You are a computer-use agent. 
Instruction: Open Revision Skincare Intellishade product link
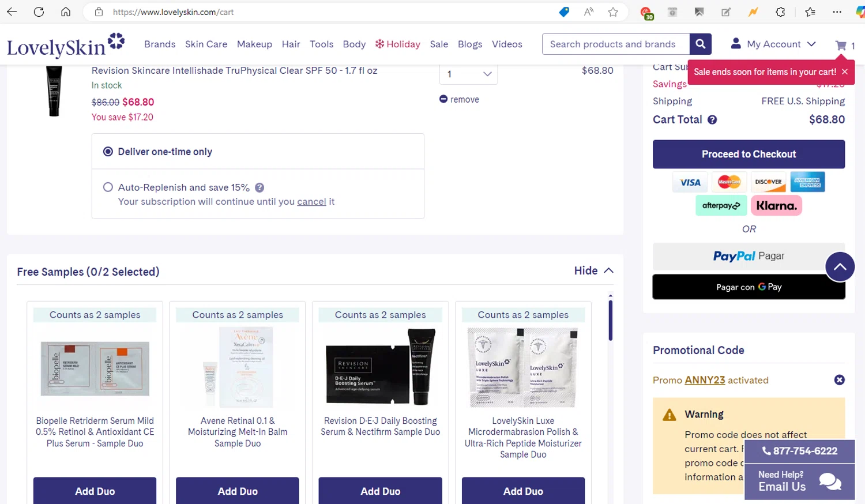pos(234,70)
